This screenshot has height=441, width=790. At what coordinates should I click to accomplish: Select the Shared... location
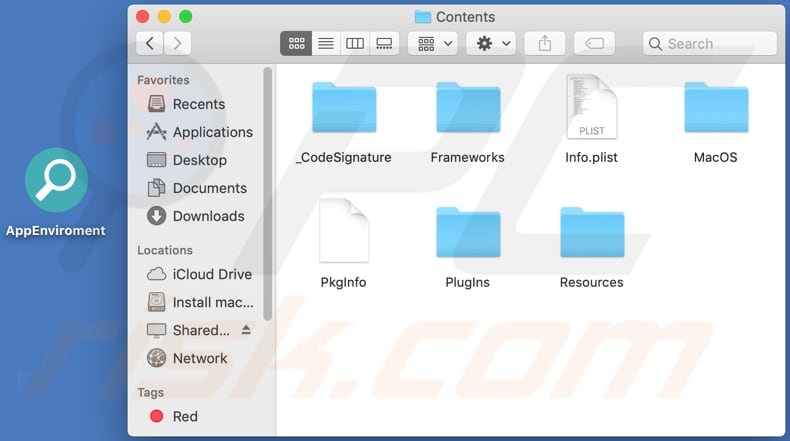188,330
